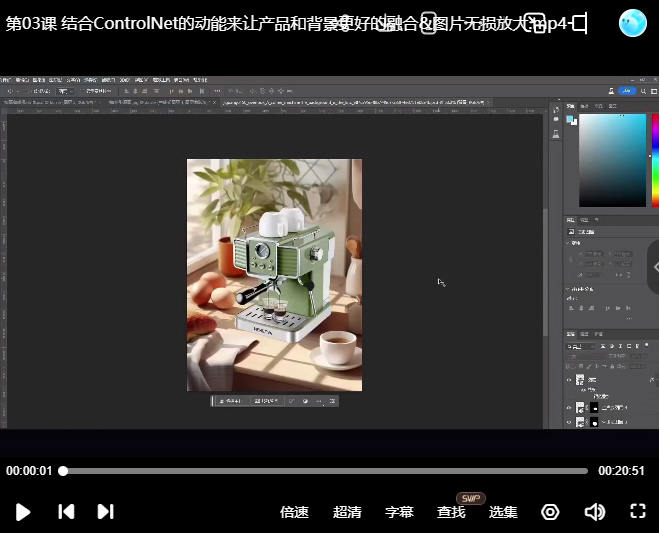Screen dimensions: 659x533
Task: Mute the video volume
Action: pyautogui.click(x=594, y=512)
